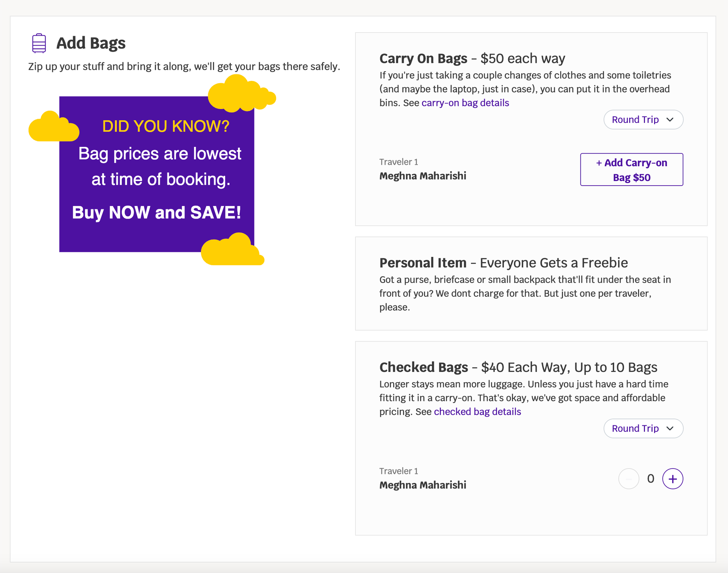
Task: Expand the Round Trip options for carry-on pricing
Action: 643,120
